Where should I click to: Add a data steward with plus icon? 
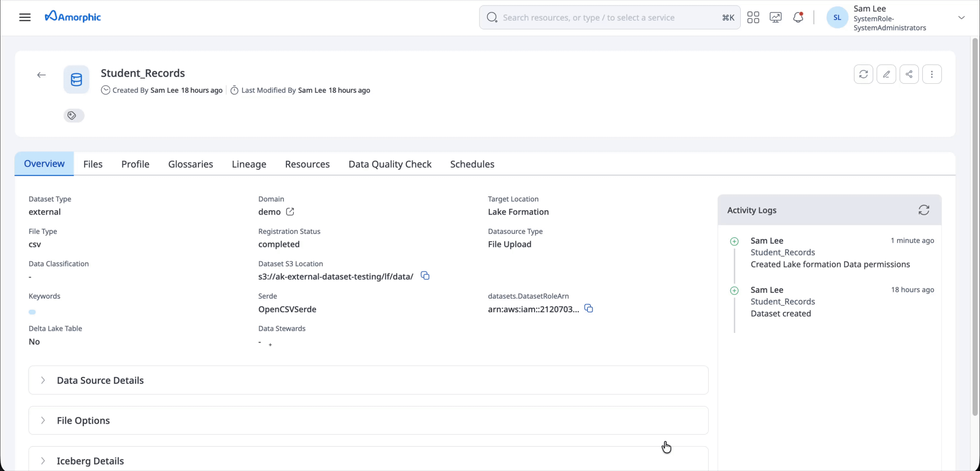(x=270, y=345)
